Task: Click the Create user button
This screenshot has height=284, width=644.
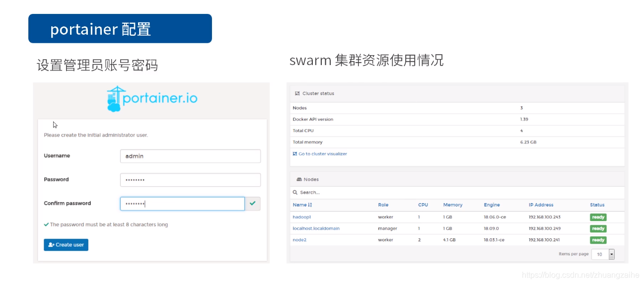Action: [66, 245]
